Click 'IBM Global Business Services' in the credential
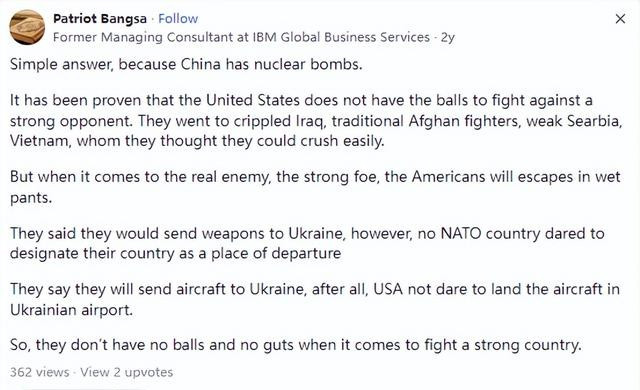The height and width of the screenshot is (390, 640). [x=341, y=38]
